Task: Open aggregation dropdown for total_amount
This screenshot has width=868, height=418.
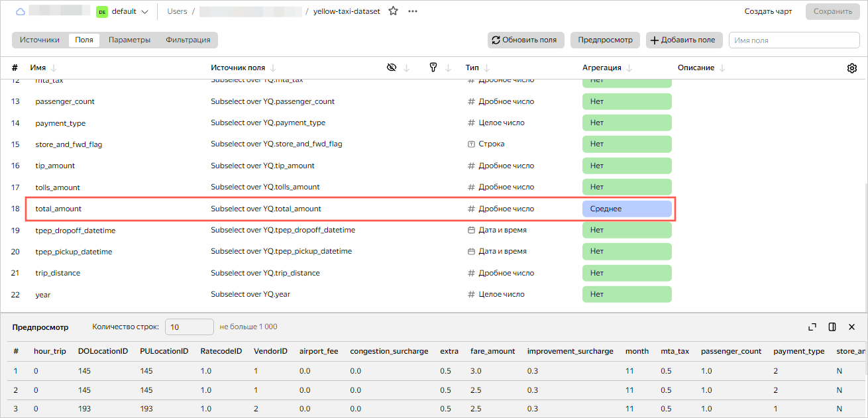Action: point(627,209)
